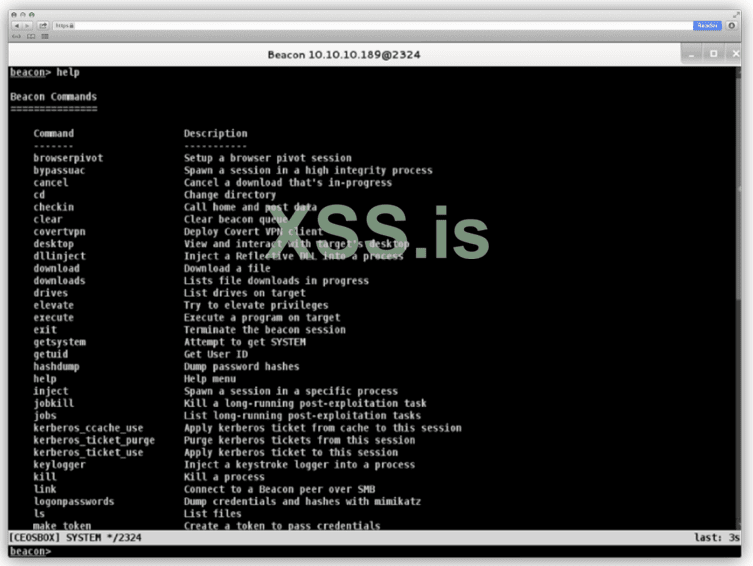Screen dimensions: 753x566
Task: Click the 'drives' command text
Action: [50, 293]
